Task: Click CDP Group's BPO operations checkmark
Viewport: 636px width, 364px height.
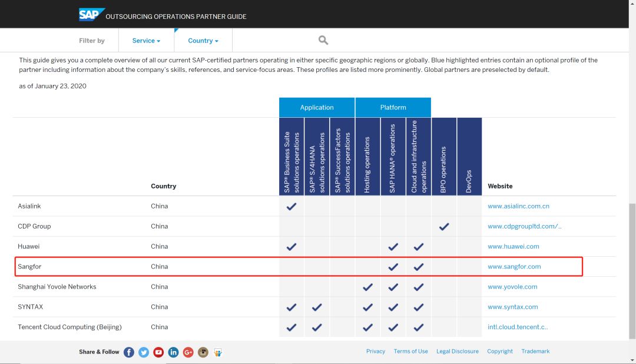Action: click(x=444, y=227)
